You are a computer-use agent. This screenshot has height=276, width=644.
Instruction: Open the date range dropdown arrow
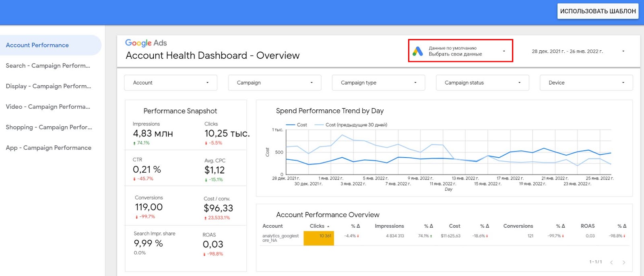pyautogui.click(x=623, y=51)
